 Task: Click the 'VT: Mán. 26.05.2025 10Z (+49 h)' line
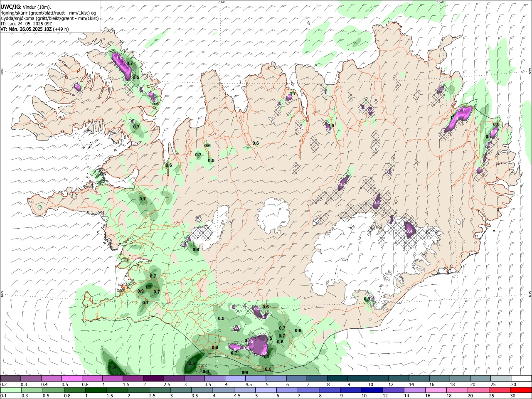(x=34, y=29)
